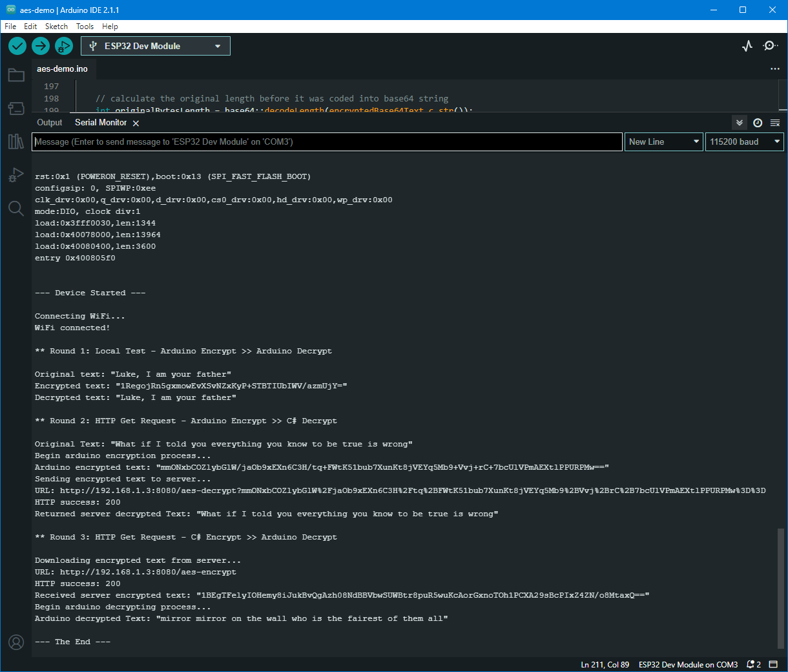This screenshot has width=788, height=672.
Task: Click the Arduino IDE title bar app icon
Action: pyautogui.click(x=10, y=10)
